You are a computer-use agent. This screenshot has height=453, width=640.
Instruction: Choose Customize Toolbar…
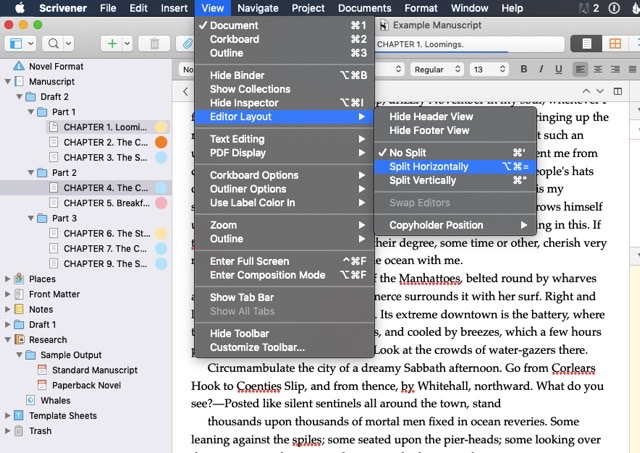[x=284, y=347]
